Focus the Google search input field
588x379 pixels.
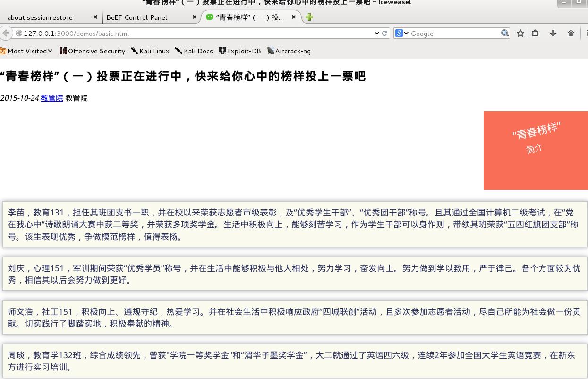[455, 34]
